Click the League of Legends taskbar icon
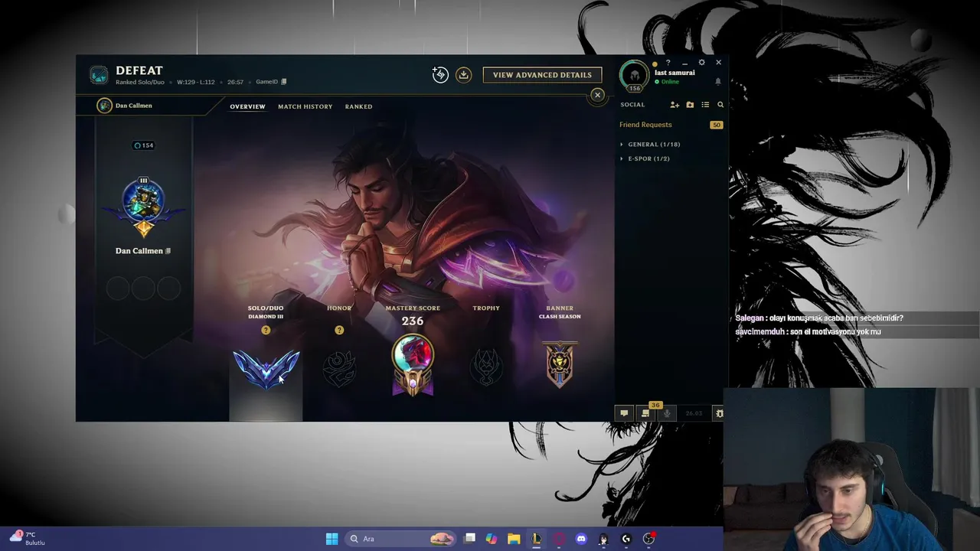This screenshot has height=551, width=980. pos(536,539)
